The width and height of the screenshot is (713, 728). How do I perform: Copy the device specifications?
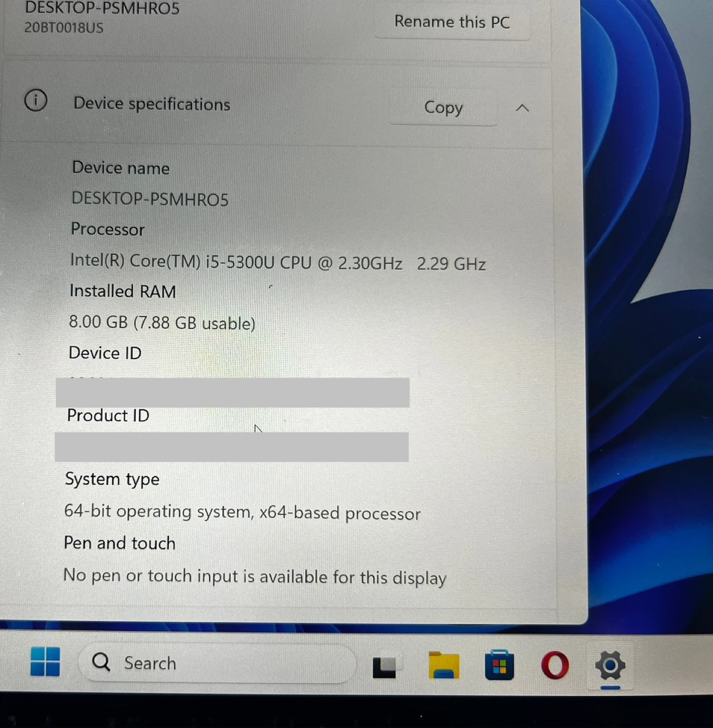(443, 107)
